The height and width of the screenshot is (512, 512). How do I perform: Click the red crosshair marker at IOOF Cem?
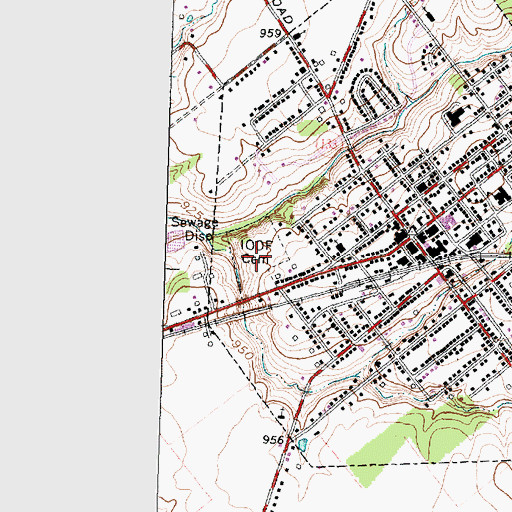coord(256,256)
